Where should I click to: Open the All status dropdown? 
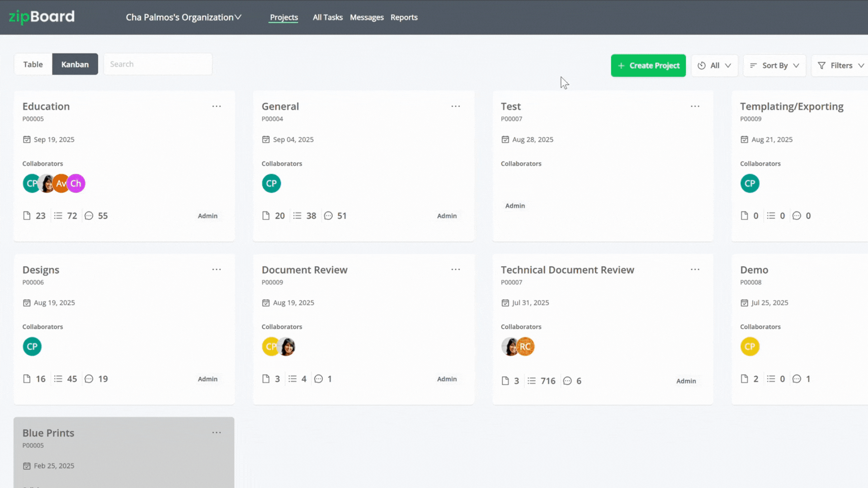(x=714, y=66)
